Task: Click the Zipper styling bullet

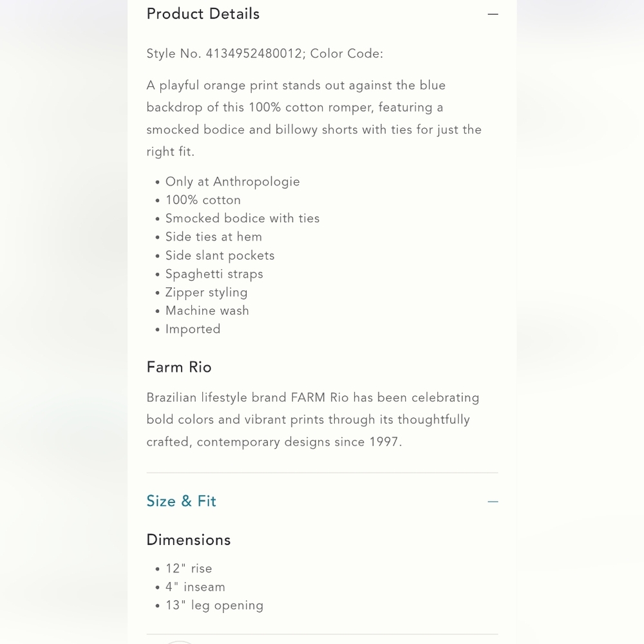Action: (x=206, y=292)
